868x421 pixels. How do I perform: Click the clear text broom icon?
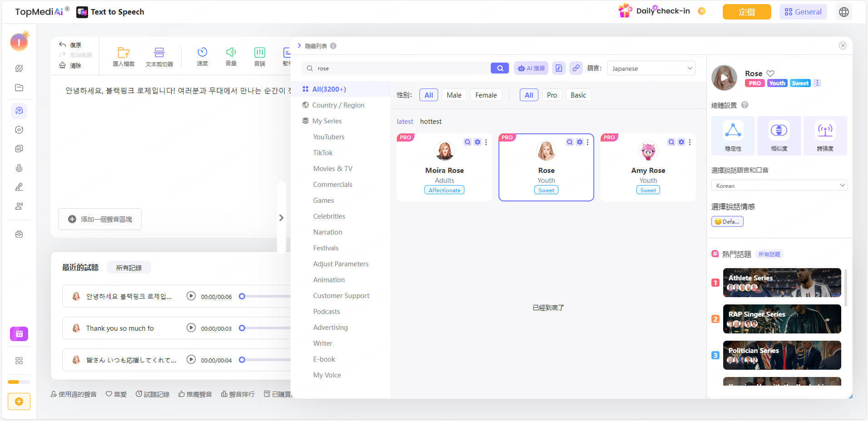[63, 65]
